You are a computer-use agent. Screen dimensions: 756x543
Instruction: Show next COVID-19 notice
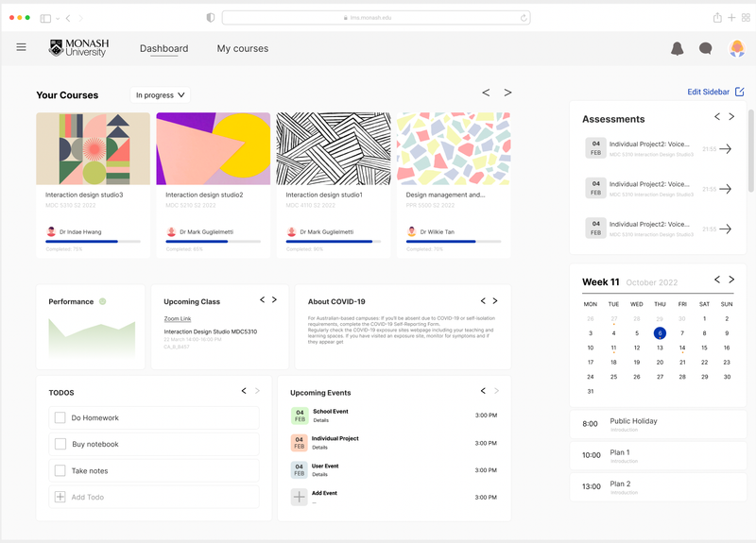click(494, 300)
